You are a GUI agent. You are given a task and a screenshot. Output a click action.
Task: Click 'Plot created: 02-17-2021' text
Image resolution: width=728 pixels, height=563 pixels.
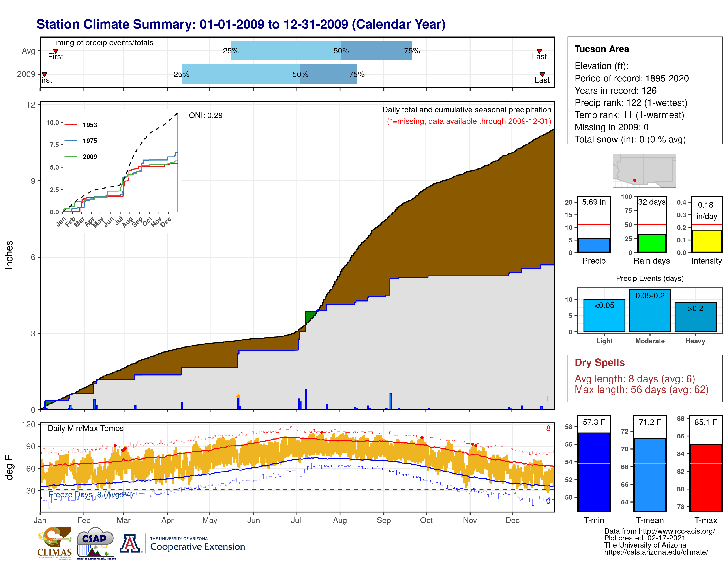(x=645, y=538)
